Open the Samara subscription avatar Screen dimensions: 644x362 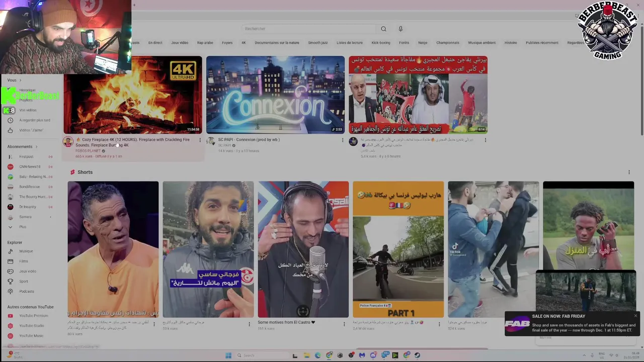tap(10, 217)
